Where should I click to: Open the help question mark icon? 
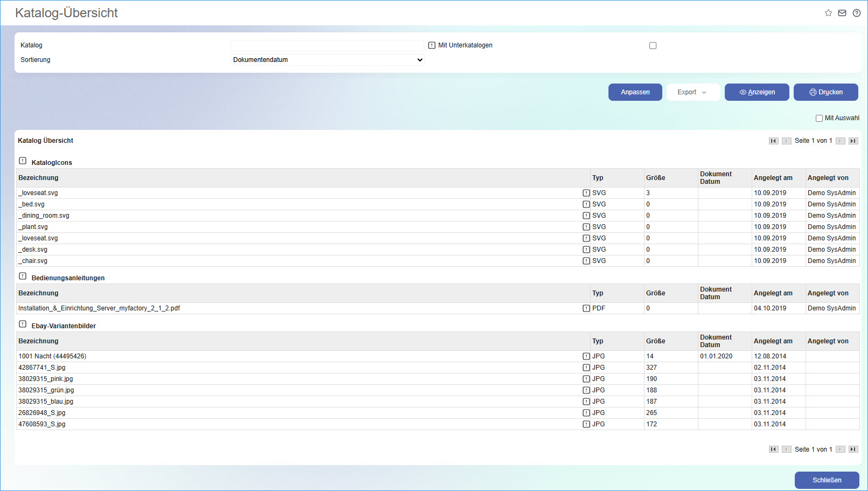click(x=856, y=13)
